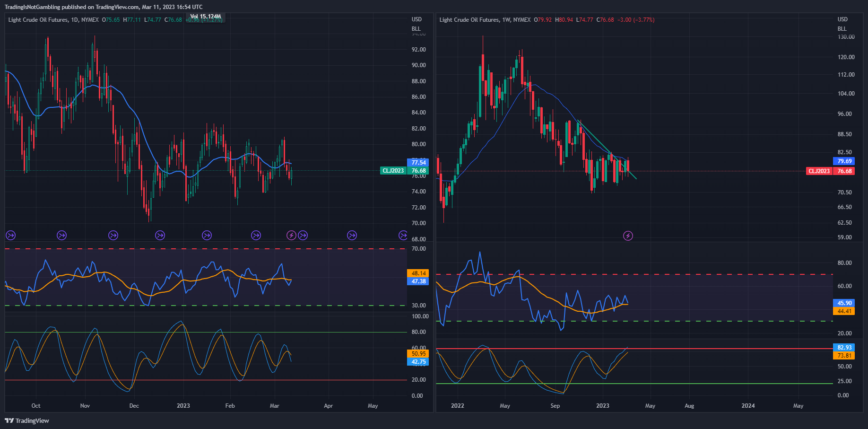Click the rollover marker at the daily chart's far-left edge
This screenshot has width=868, height=429.
click(x=10, y=235)
